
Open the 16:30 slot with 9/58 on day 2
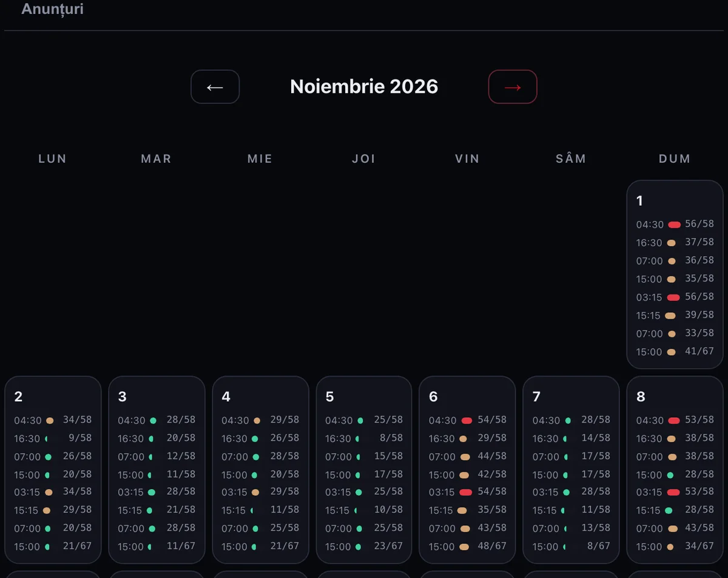point(53,438)
